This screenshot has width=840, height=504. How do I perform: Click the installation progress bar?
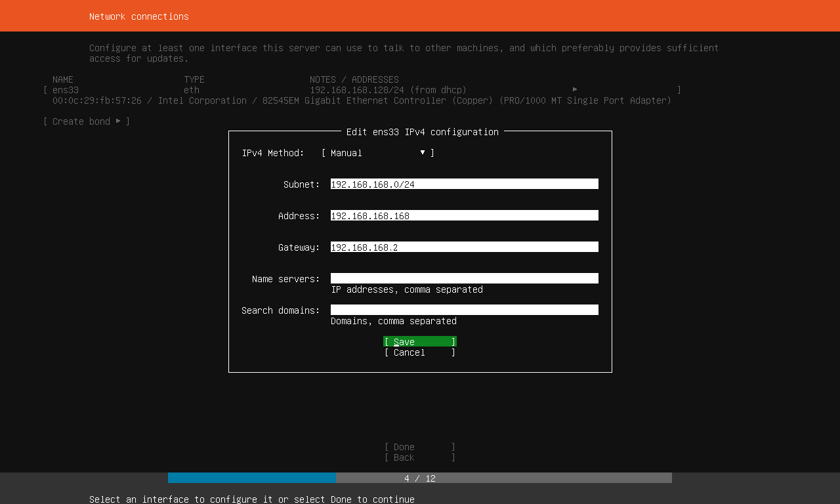tap(420, 478)
